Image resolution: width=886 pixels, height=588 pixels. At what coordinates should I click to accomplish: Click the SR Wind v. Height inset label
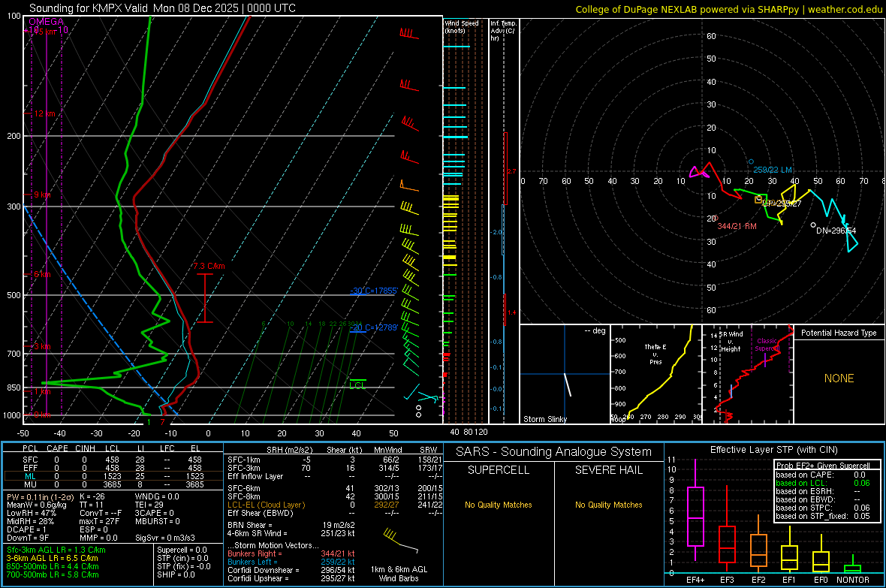[731, 342]
